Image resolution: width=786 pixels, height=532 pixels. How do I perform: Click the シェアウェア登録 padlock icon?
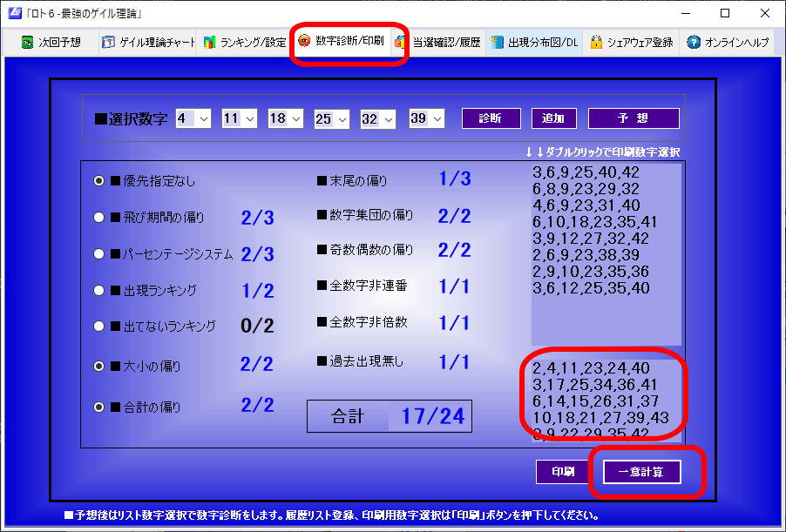pos(596,42)
